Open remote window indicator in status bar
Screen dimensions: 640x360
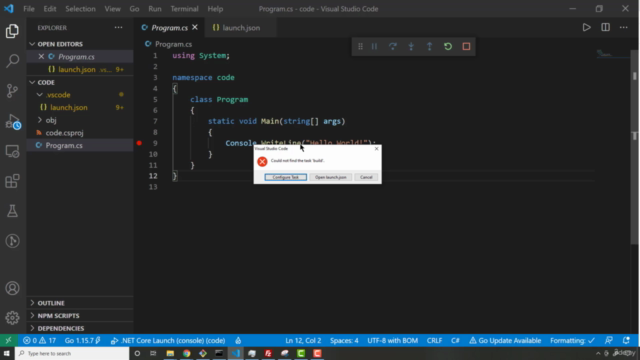click(8, 340)
